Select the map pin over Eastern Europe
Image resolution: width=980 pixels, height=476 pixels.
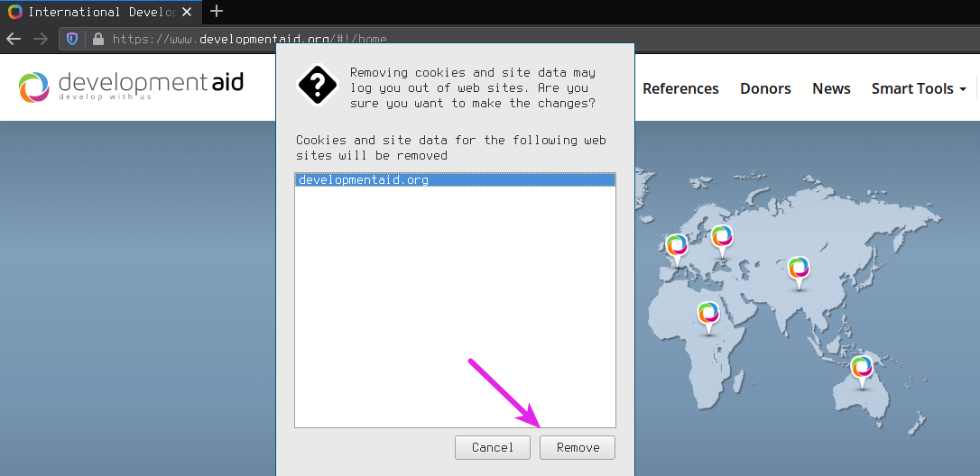pos(721,238)
